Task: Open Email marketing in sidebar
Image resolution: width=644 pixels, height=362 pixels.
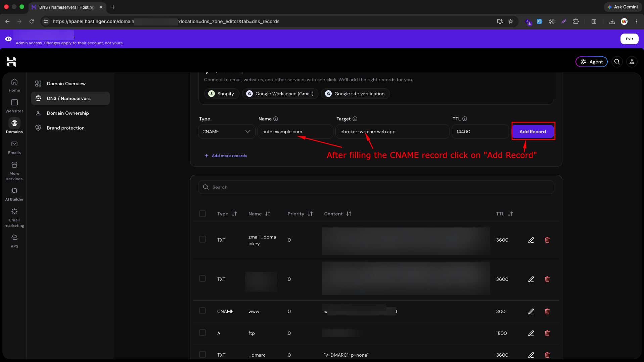Action: [14, 218]
